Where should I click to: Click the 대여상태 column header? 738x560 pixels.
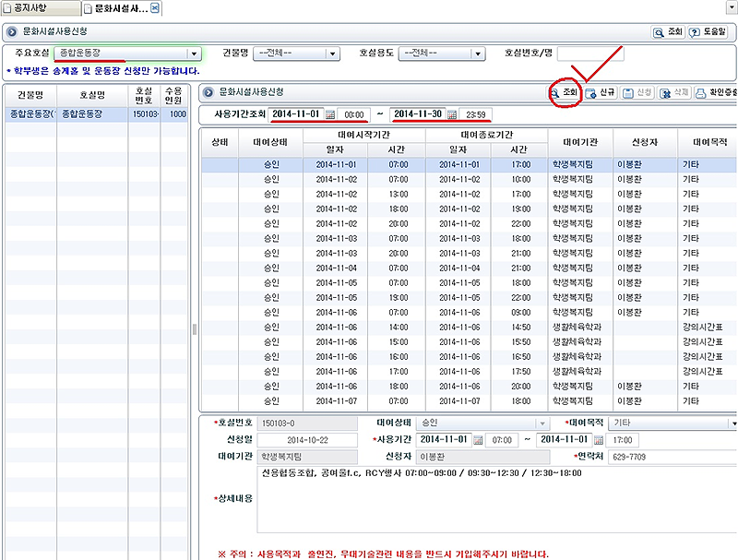point(270,142)
